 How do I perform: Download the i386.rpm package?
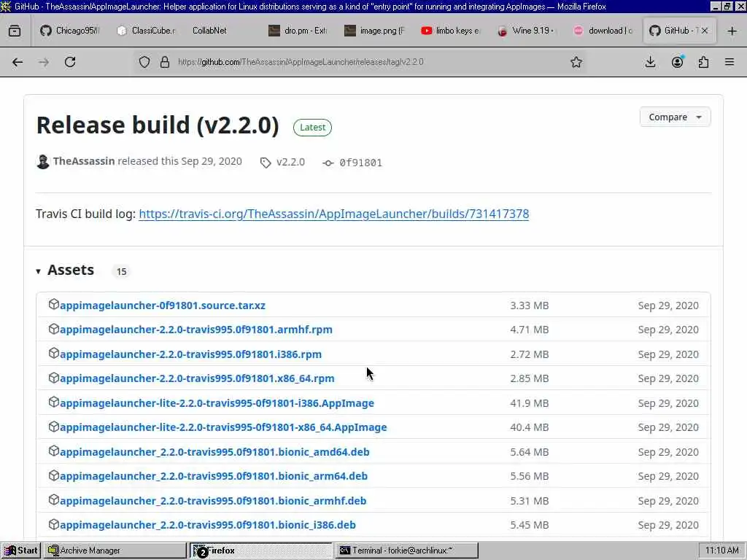tap(190, 354)
